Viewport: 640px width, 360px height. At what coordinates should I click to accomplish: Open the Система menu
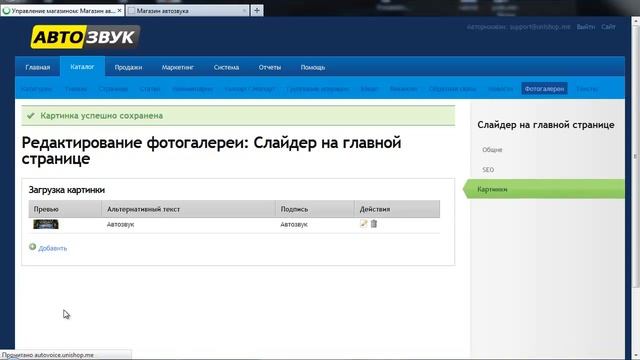(x=226, y=67)
